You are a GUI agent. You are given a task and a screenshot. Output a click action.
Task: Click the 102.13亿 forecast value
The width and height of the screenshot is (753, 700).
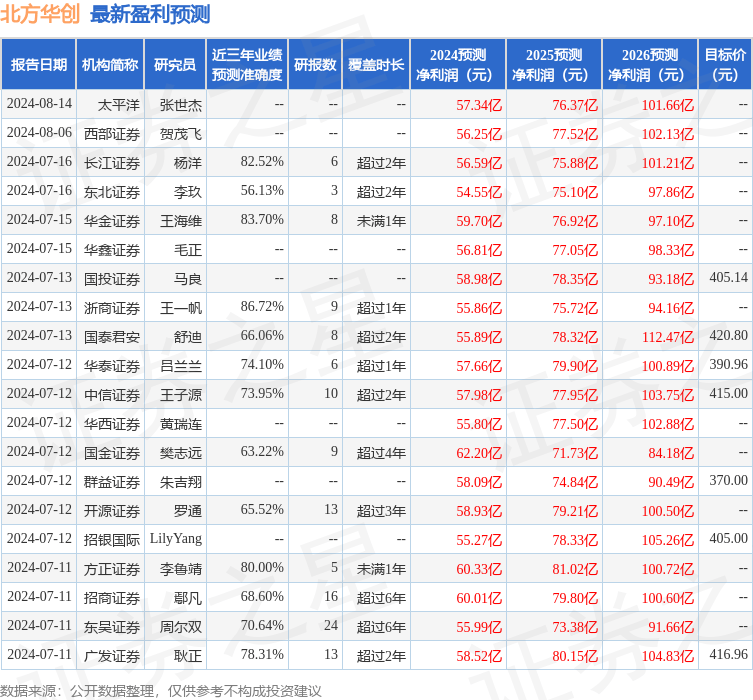(668, 134)
